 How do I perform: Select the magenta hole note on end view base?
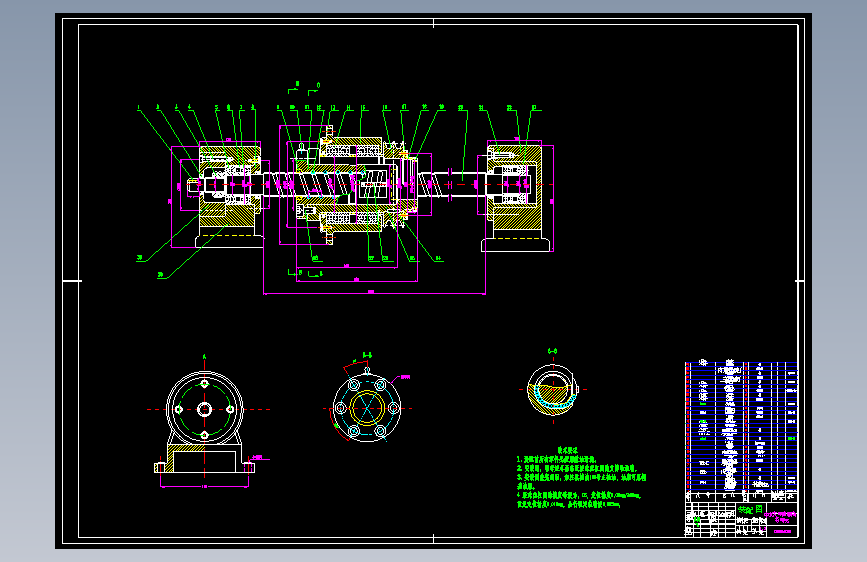point(258,457)
